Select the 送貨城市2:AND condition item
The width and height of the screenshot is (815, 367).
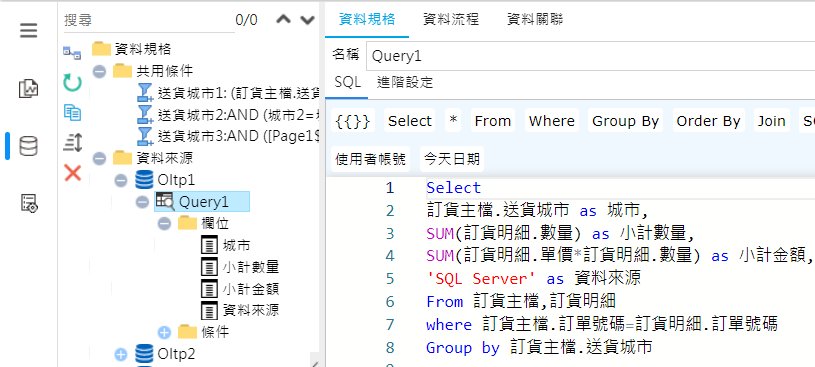click(229, 114)
